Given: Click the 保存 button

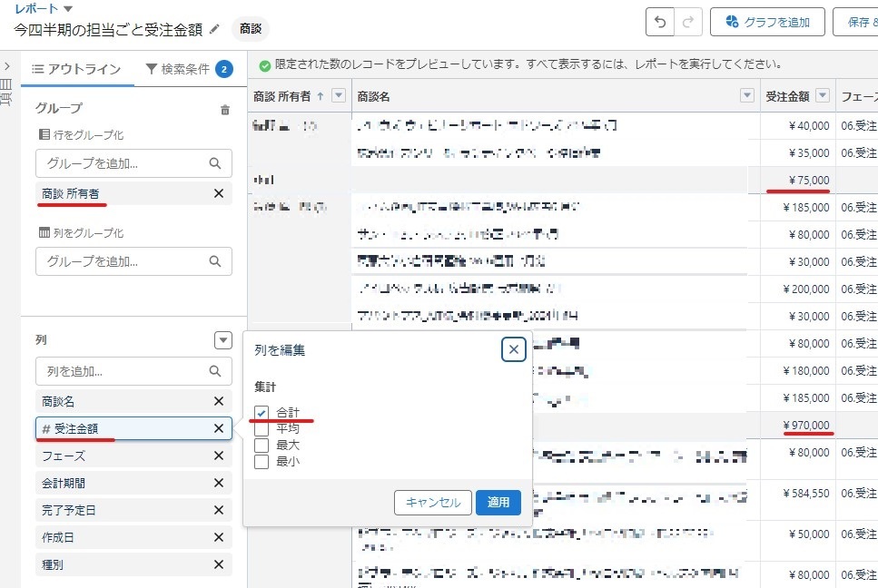Looking at the screenshot, I should (857, 22).
